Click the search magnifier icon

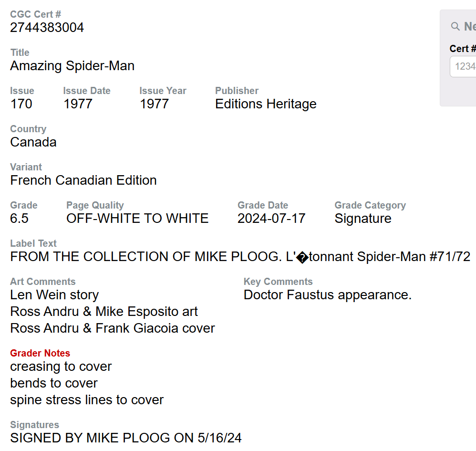[455, 27]
